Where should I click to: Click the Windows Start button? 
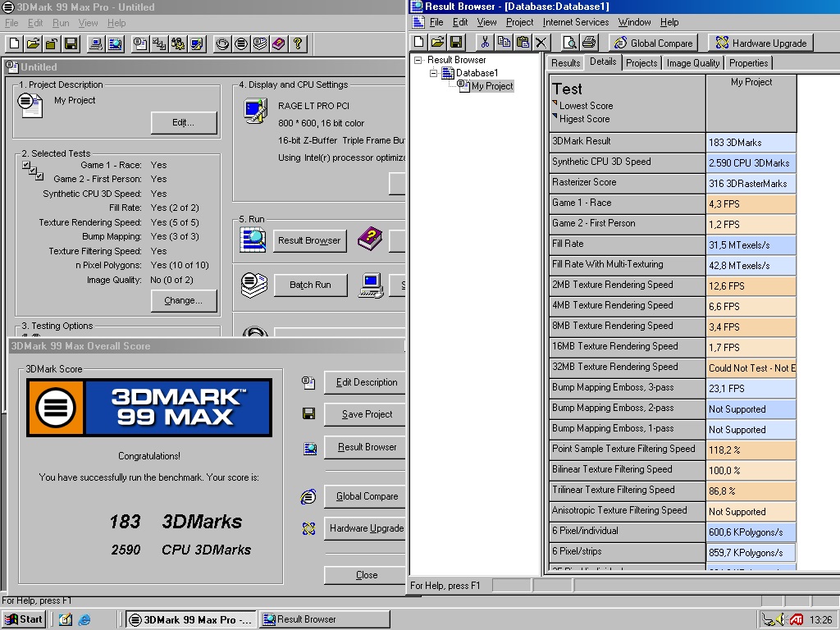tap(24, 619)
